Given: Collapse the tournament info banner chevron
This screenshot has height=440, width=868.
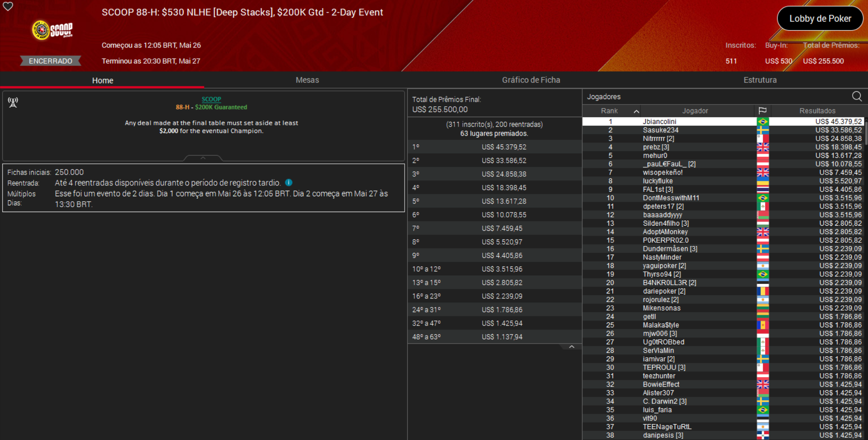Looking at the screenshot, I should (x=203, y=158).
